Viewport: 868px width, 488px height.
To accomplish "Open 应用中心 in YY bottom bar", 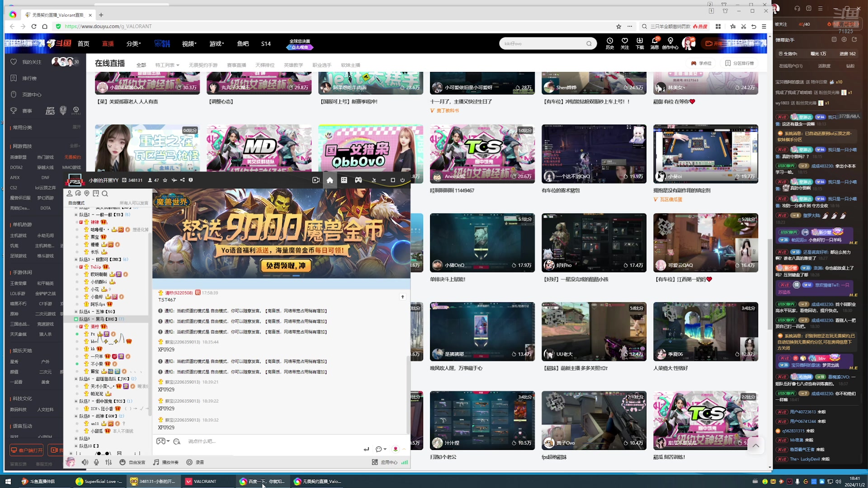I will point(385,462).
